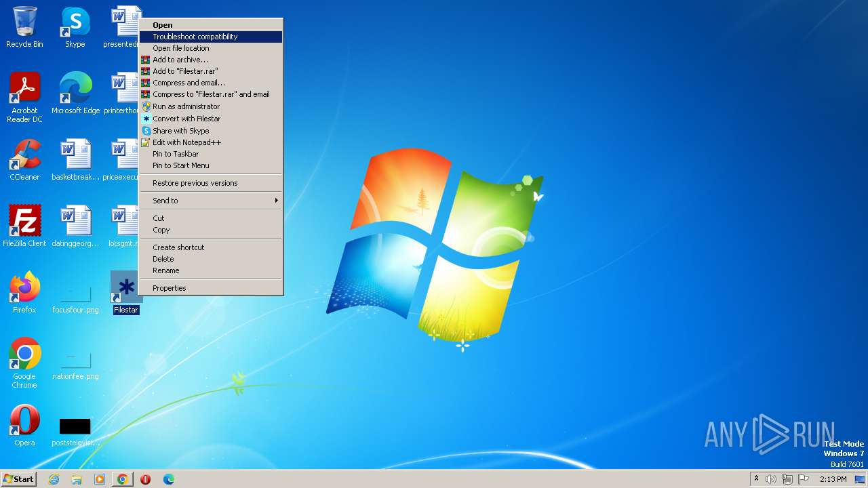Select the Acrobat Reader DC shortcut
Screen dimensions: 868x488
(x=24, y=97)
